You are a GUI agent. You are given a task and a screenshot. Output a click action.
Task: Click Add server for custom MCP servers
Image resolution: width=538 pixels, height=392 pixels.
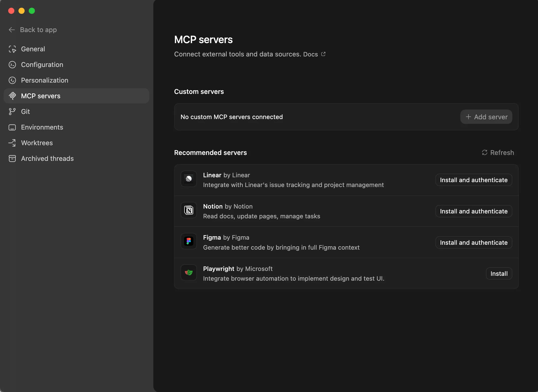pyautogui.click(x=486, y=117)
